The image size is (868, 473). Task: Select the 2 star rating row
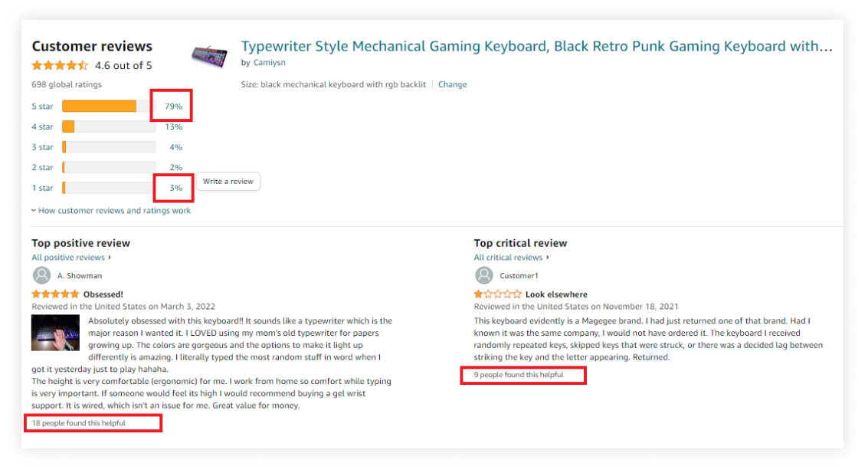108,167
